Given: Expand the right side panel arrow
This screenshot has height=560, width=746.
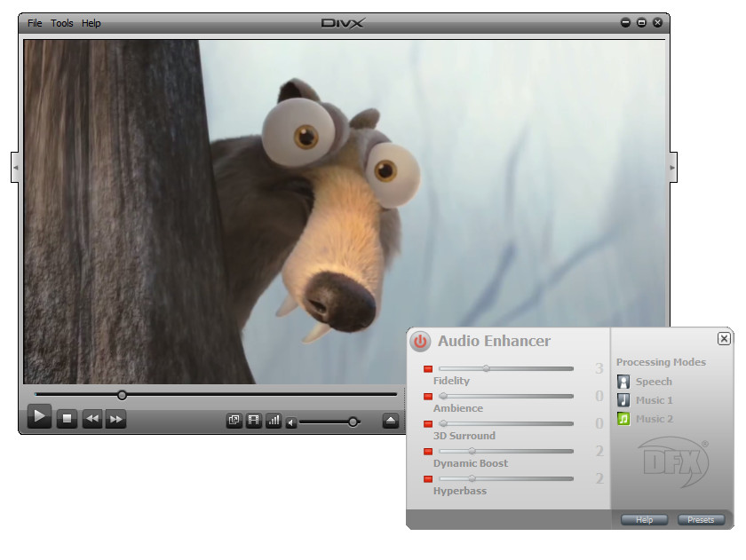Looking at the screenshot, I should (673, 168).
